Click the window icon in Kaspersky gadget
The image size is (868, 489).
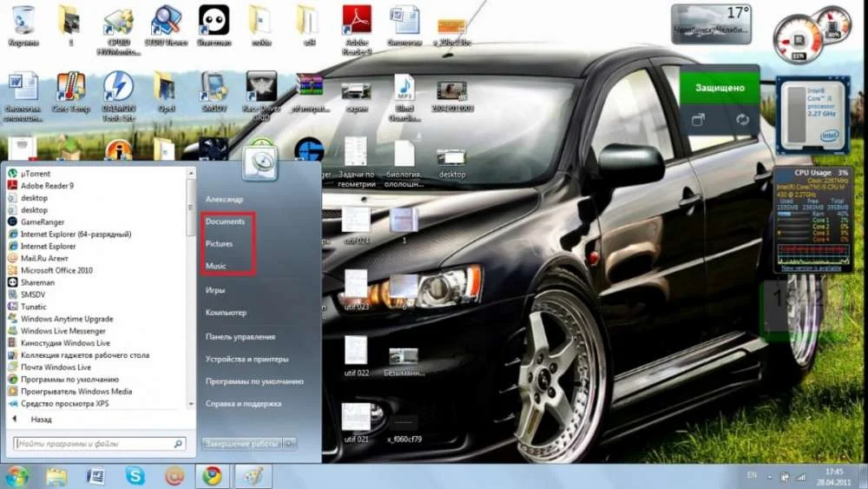pos(699,120)
